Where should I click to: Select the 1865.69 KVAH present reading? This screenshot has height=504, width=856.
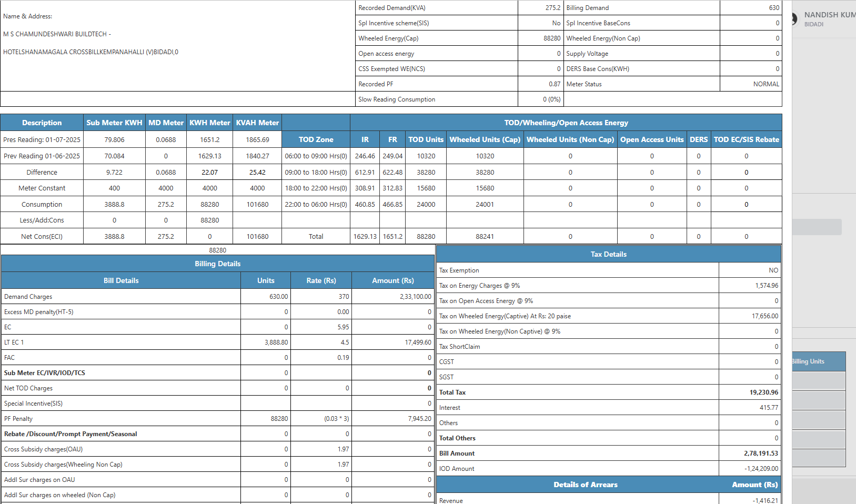click(257, 140)
